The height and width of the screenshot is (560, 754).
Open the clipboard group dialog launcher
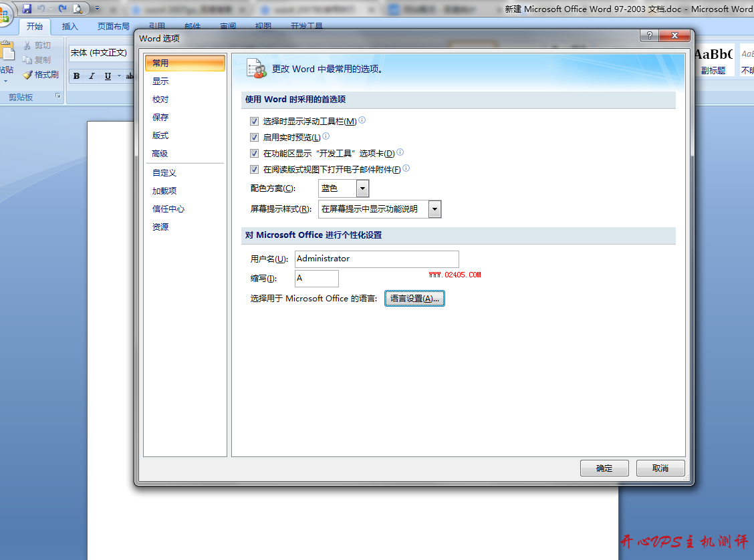pos(58,96)
